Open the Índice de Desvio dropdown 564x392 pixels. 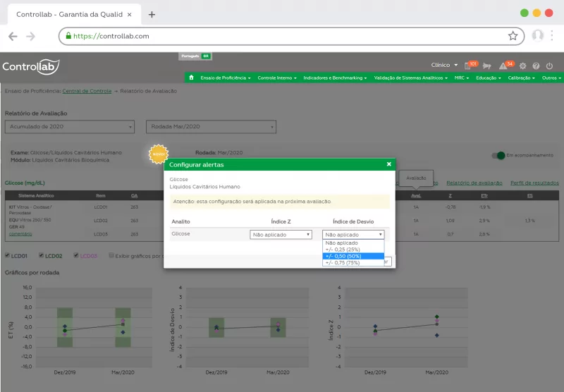pyautogui.click(x=353, y=235)
